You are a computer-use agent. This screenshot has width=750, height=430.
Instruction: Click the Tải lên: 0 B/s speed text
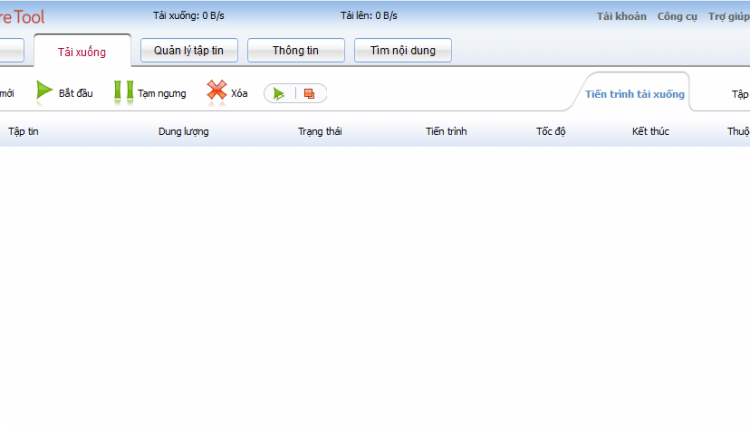[x=369, y=16]
